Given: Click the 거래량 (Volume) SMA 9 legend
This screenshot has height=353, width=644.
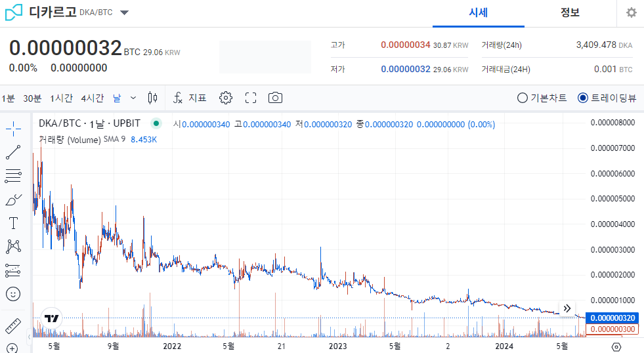Looking at the screenshot, I should click(x=82, y=140).
